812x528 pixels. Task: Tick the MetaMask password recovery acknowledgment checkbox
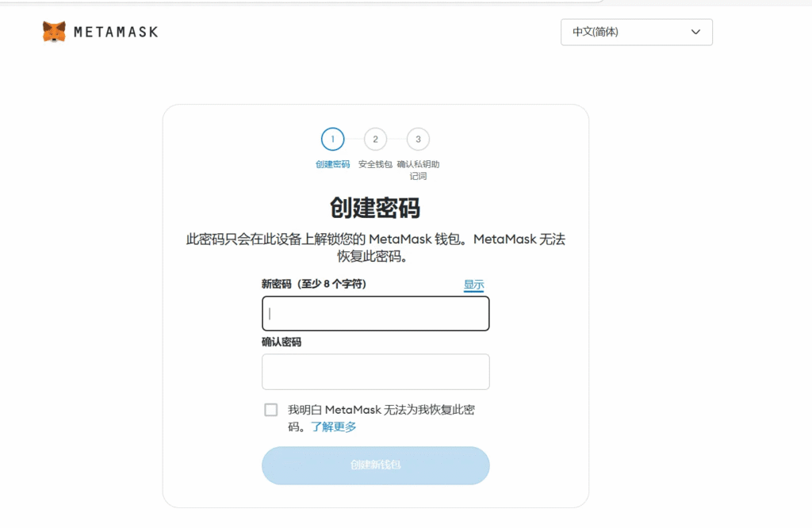click(x=271, y=410)
